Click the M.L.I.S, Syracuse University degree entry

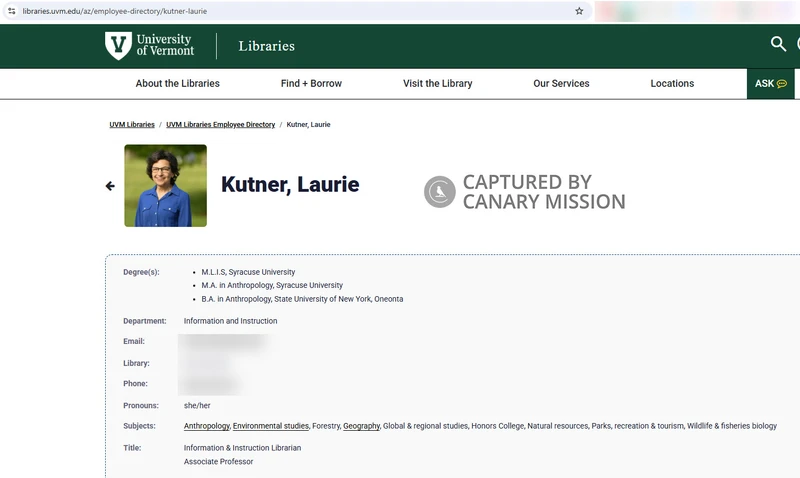[x=248, y=272]
